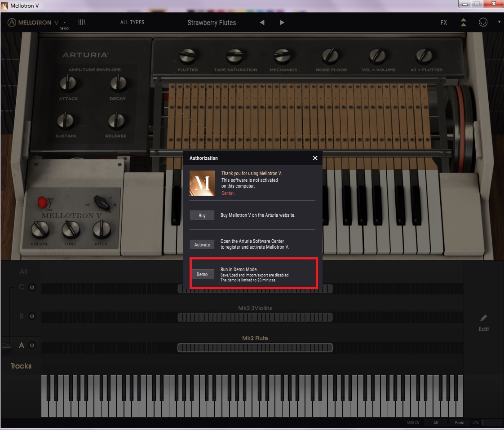Toggle power for track B
Screen dimensions: 504x430
[x=32, y=316]
